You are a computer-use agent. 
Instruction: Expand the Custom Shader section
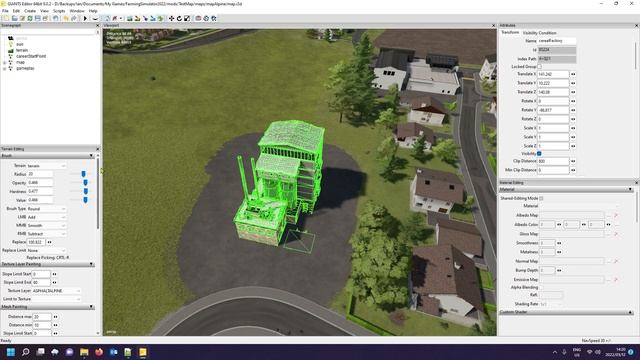[x=630, y=312]
